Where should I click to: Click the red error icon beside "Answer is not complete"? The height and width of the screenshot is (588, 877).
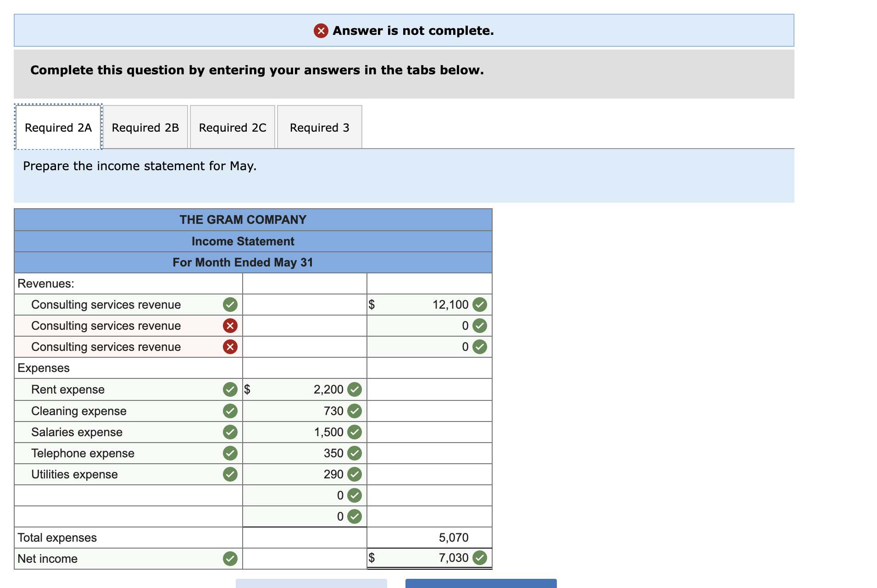coord(321,31)
